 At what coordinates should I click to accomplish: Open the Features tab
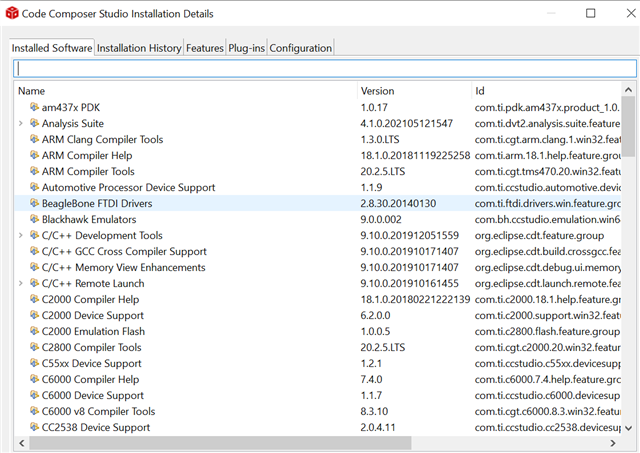(204, 48)
